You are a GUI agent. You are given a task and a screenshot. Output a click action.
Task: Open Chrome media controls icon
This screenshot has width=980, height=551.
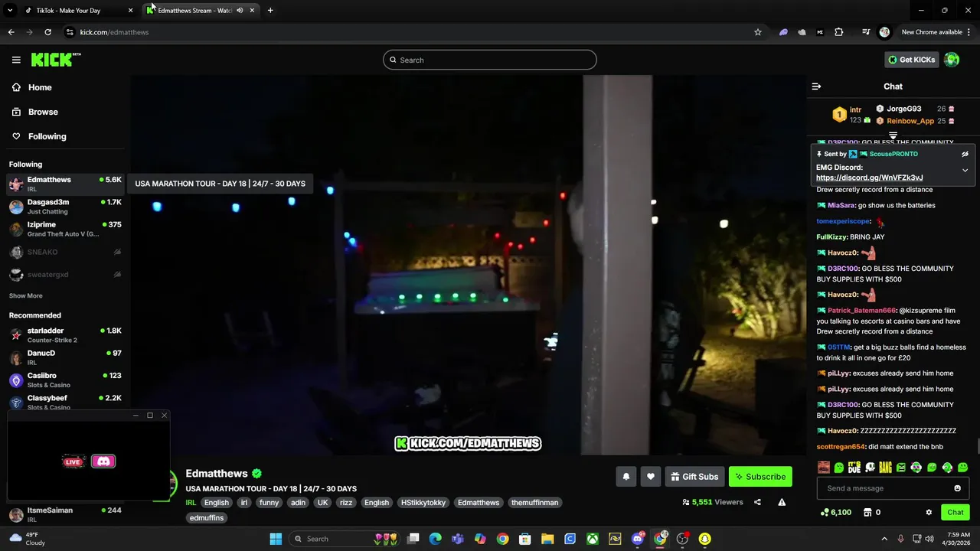tap(866, 32)
